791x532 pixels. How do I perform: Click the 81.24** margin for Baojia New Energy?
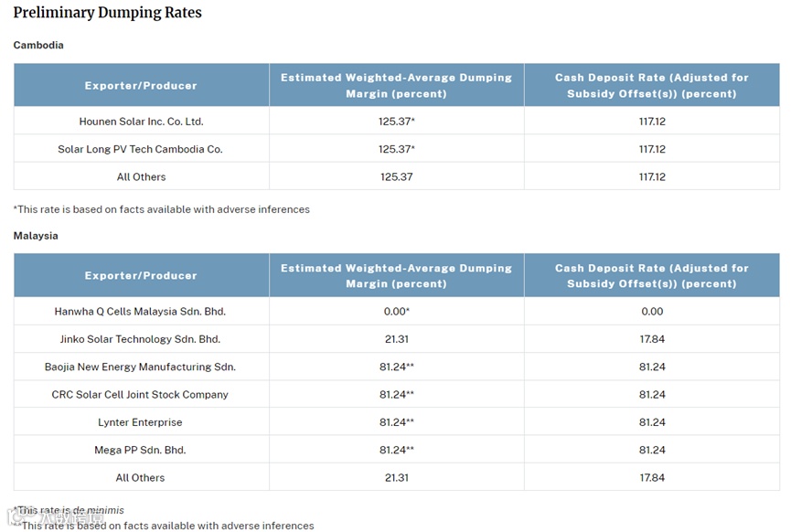pos(397,367)
